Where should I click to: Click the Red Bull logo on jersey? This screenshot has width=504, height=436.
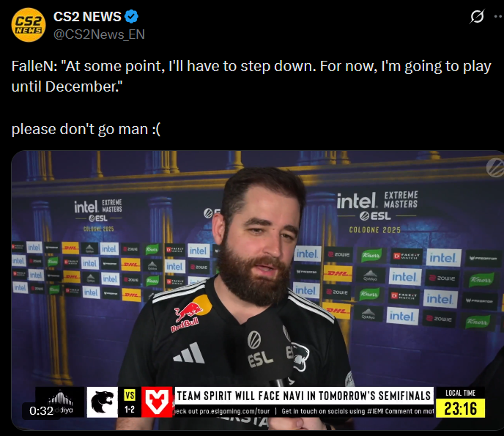188,316
